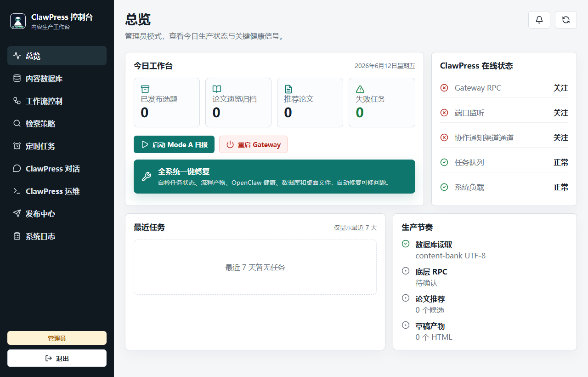Click the ClawPress 运维 terminal icon

(x=17, y=191)
